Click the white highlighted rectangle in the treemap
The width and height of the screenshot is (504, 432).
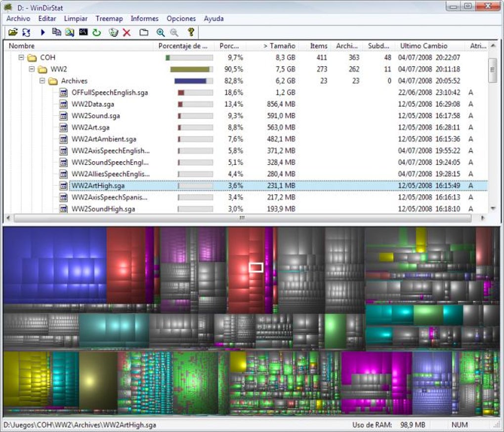256,267
